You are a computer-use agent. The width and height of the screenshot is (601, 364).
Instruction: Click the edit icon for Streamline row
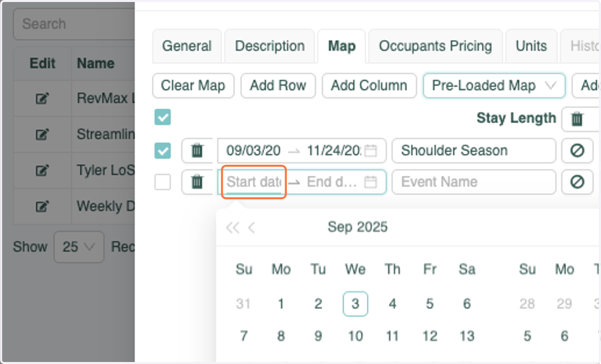(43, 134)
